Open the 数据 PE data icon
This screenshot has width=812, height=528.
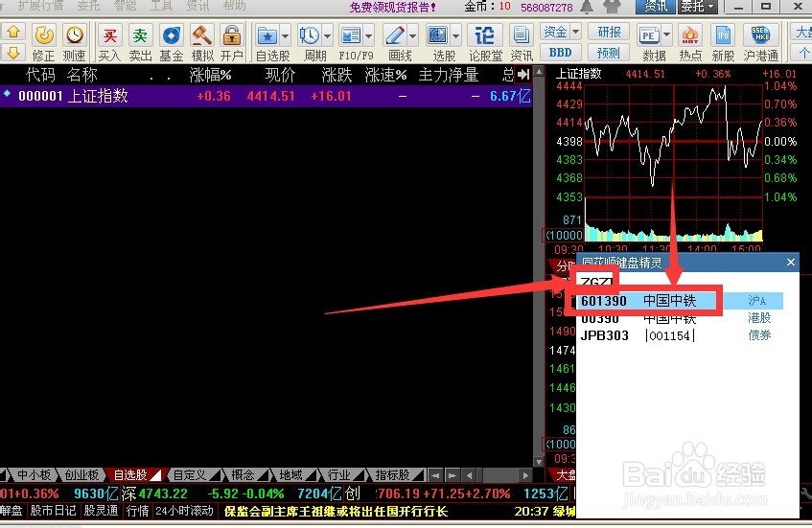tap(649, 36)
